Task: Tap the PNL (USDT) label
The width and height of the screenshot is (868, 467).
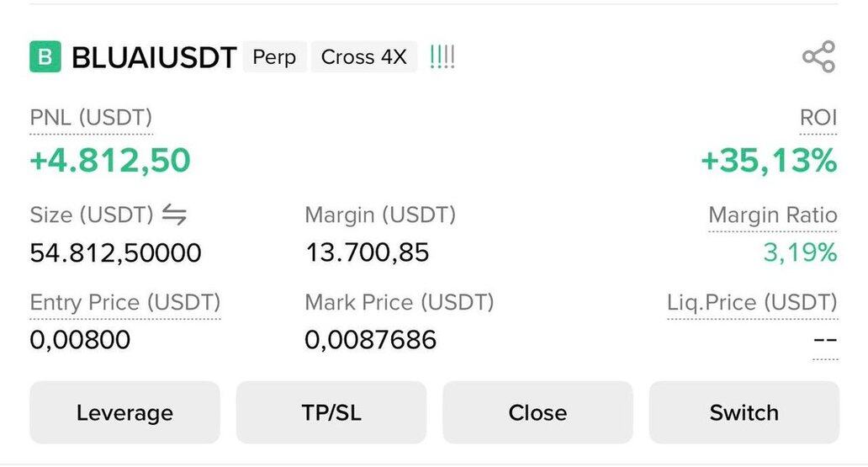Action: [x=91, y=119]
